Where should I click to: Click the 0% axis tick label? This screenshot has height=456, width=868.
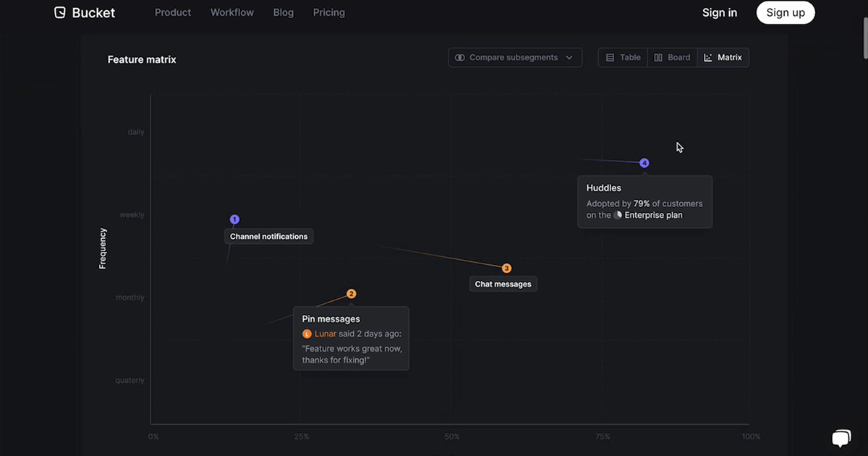[x=153, y=436]
